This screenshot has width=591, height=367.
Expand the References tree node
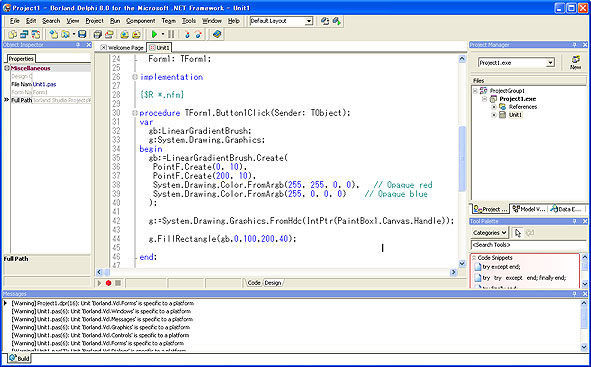[493, 107]
